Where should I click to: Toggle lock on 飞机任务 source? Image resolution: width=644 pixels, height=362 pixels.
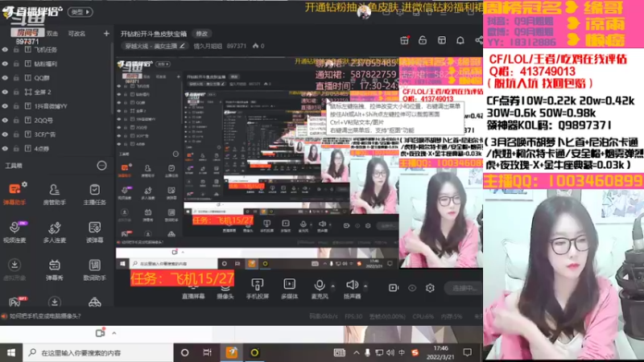point(16,50)
